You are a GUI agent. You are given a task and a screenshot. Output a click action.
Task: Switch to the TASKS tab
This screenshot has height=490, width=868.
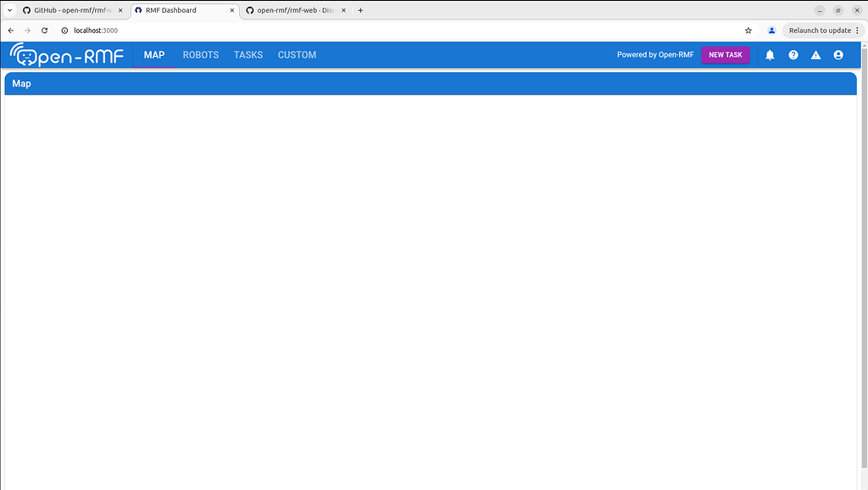248,54
